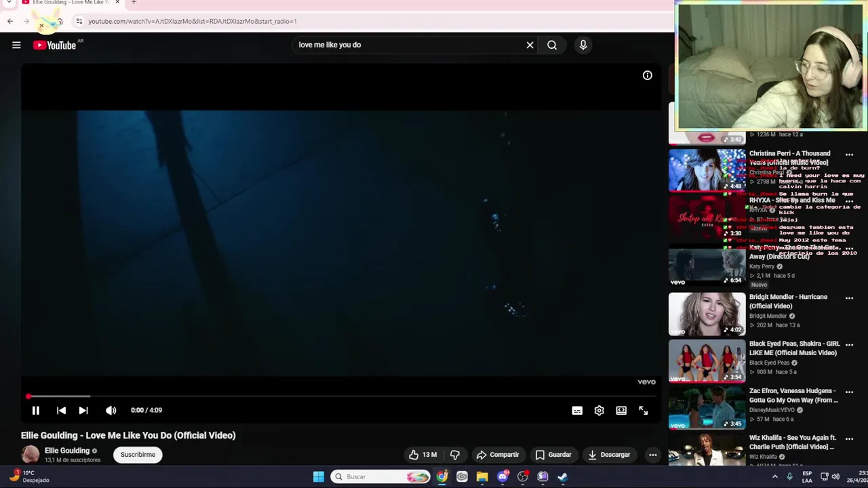Click the taskbar Buscar search box
This screenshot has height=488, width=868.
tap(380, 476)
